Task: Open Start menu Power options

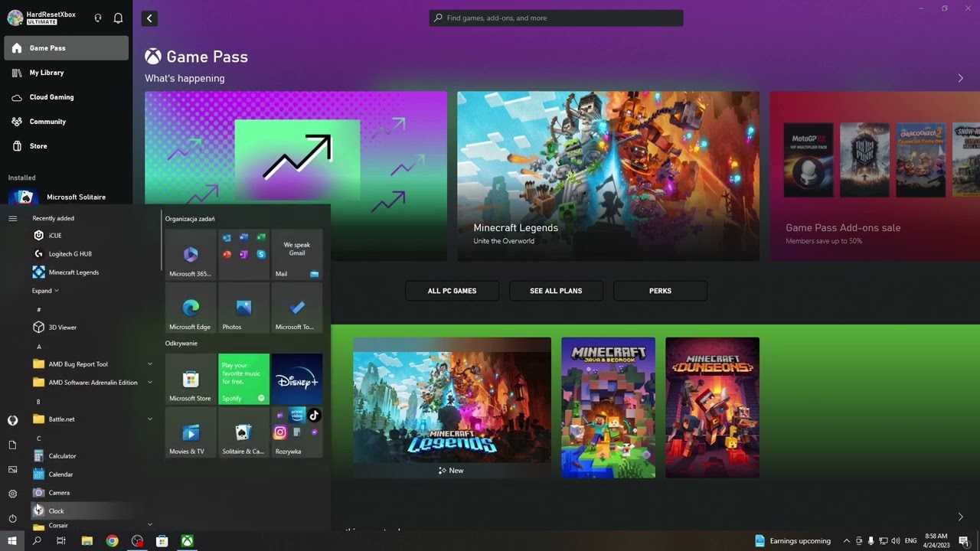Action: [12, 518]
